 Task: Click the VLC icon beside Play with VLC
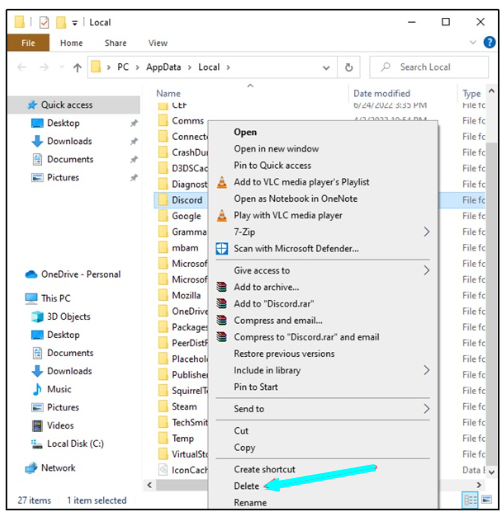(222, 216)
